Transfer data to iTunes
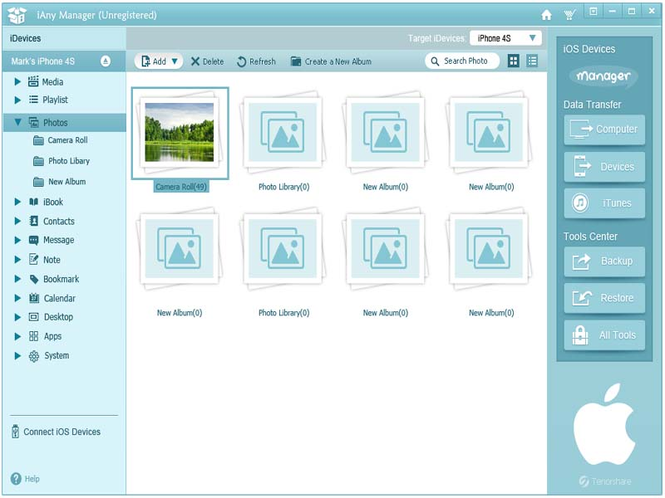The width and height of the screenshot is (665, 498). 604,203
